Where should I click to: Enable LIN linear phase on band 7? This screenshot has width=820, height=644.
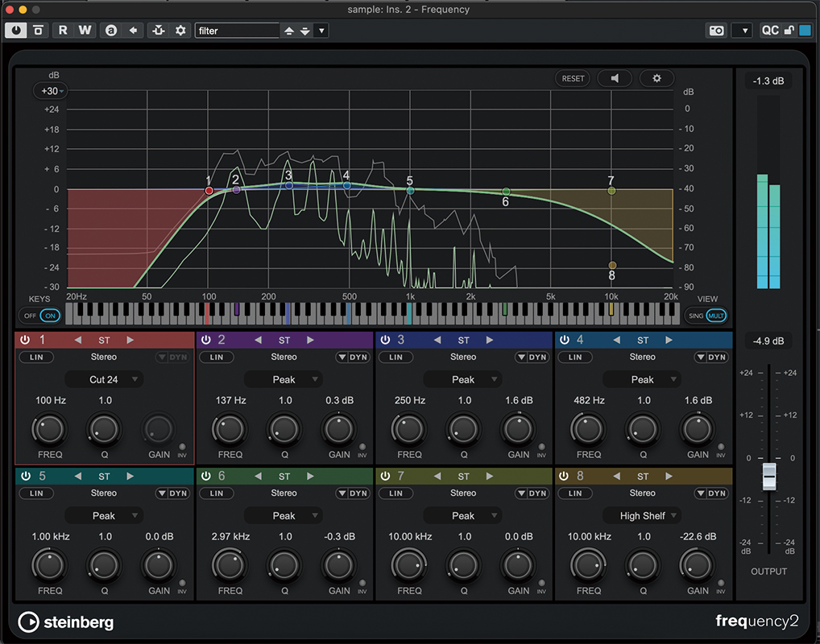[396, 493]
